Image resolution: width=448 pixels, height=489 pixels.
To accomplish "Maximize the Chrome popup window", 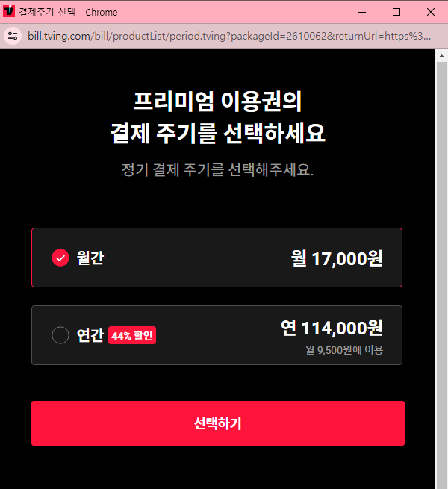I will (396, 12).
